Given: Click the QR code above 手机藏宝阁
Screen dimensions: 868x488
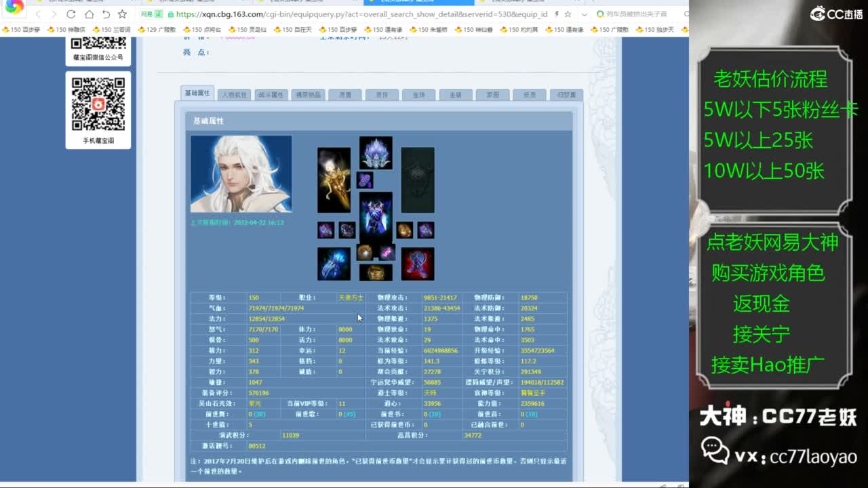Looking at the screenshot, I should 98,104.
